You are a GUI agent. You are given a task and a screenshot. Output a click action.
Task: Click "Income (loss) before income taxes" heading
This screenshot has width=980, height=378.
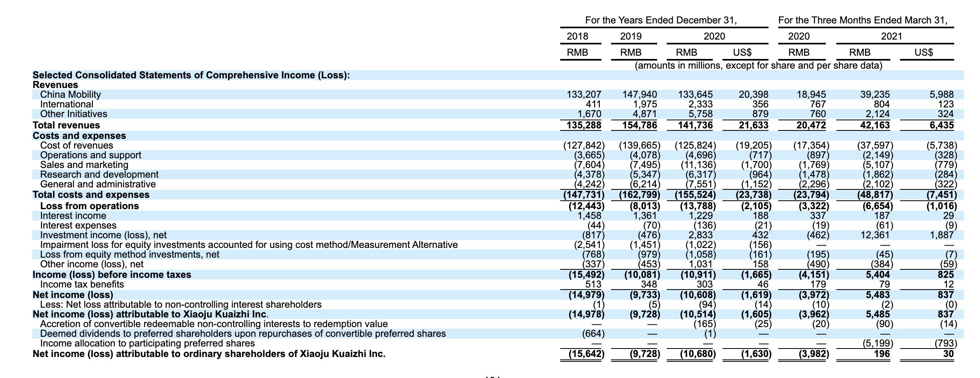coord(112,275)
